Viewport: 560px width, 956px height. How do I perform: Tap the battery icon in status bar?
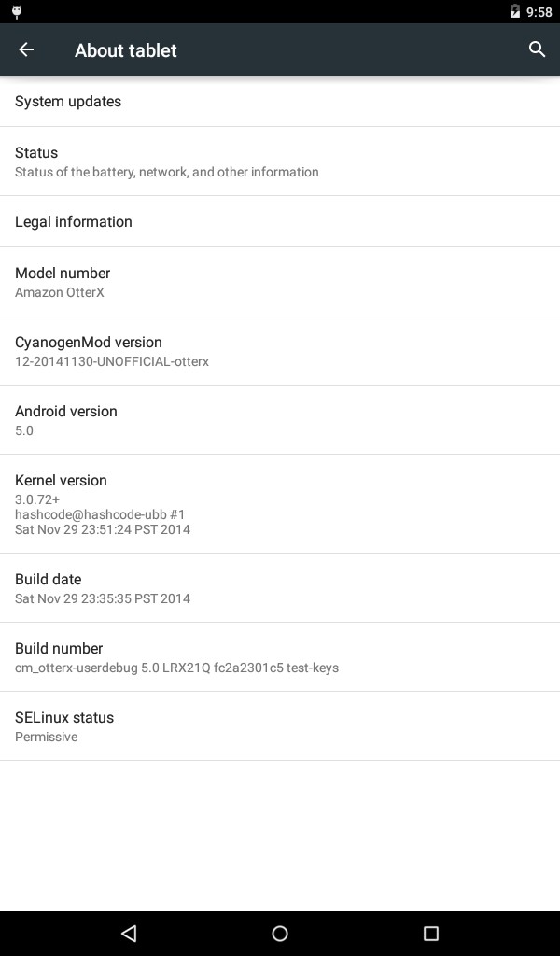515,11
